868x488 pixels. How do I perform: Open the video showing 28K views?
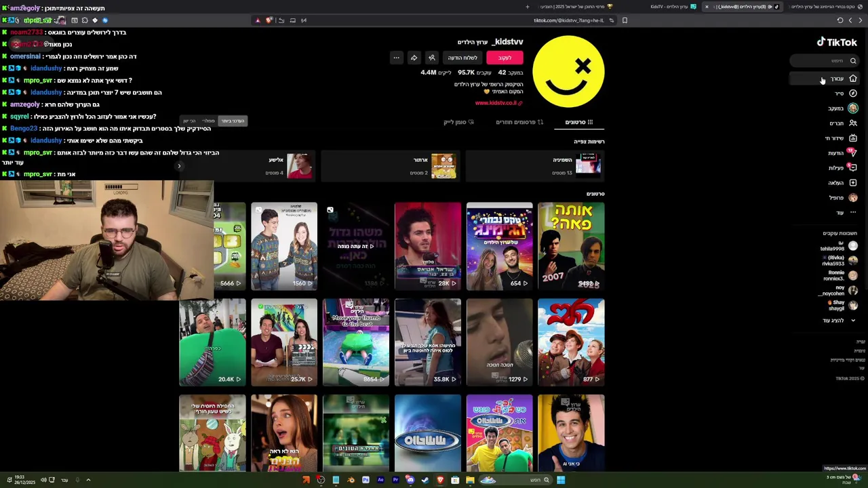427,246
